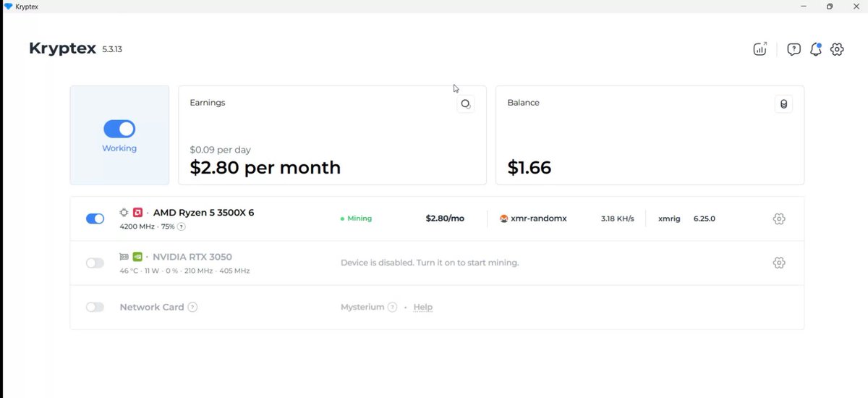The width and height of the screenshot is (868, 398).
Task: Click the $2.80/mo value in Ryzen row
Action: click(x=445, y=219)
